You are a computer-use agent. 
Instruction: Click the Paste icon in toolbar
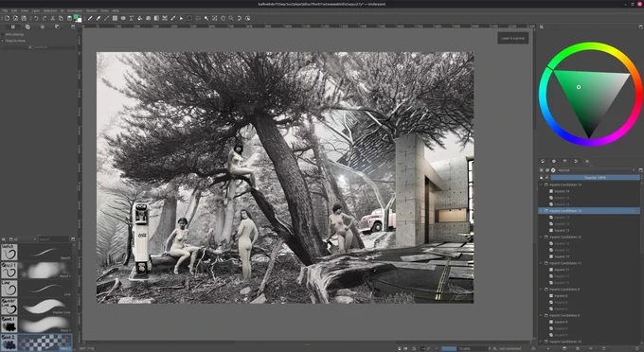click(x=69, y=19)
